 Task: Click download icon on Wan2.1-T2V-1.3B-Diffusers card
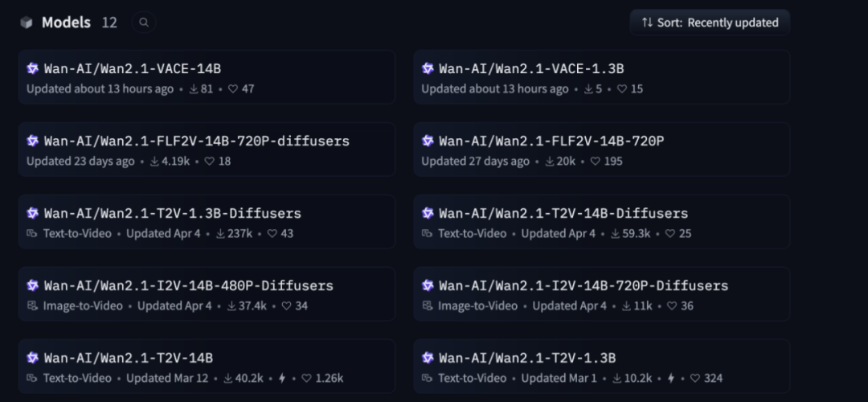[x=221, y=234]
